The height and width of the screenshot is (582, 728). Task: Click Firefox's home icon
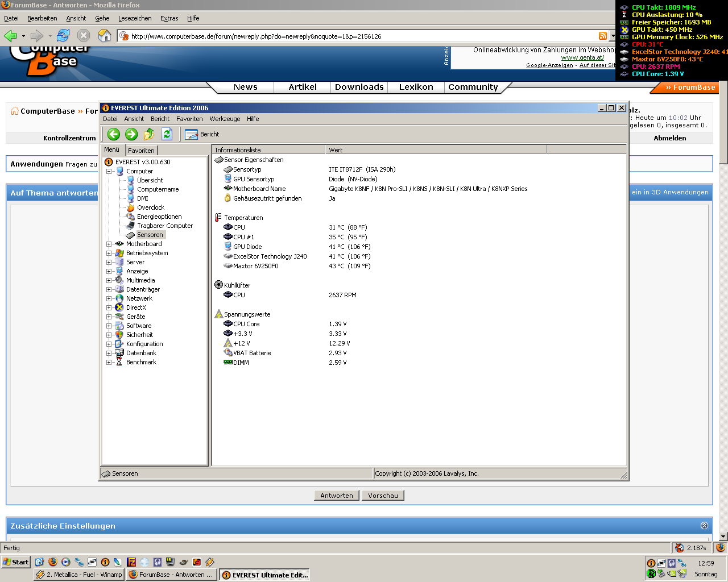pos(104,36)
